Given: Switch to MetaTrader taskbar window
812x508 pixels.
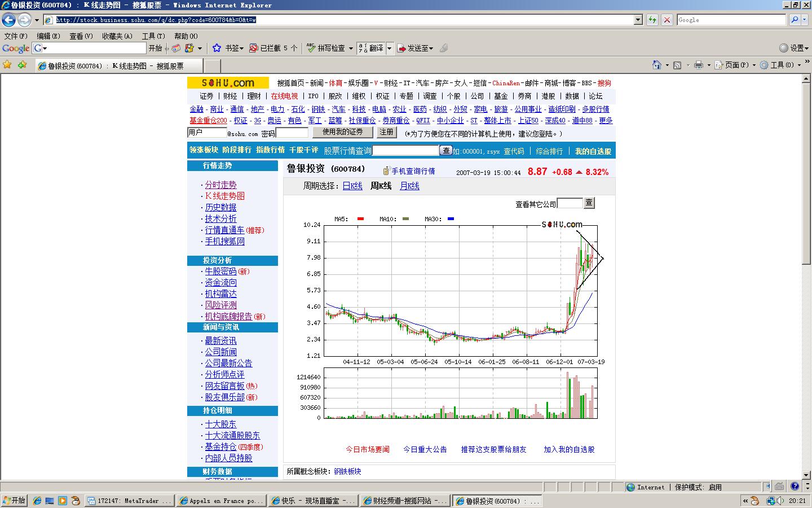Looking at the screenshot, I should pyautogui.click(x=130, y=501).
